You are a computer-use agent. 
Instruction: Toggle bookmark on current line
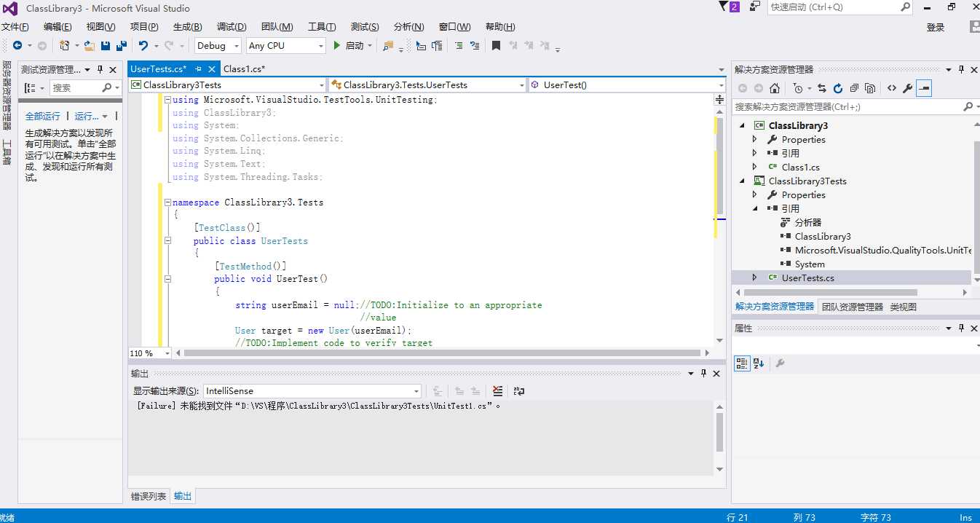pyautogui.click(x=496, y=45)
